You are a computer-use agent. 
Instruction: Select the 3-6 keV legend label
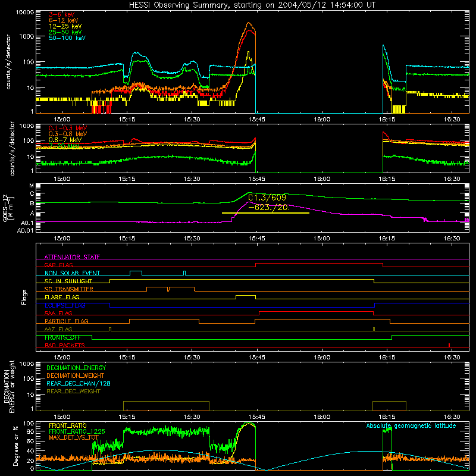tap(62, 14)
